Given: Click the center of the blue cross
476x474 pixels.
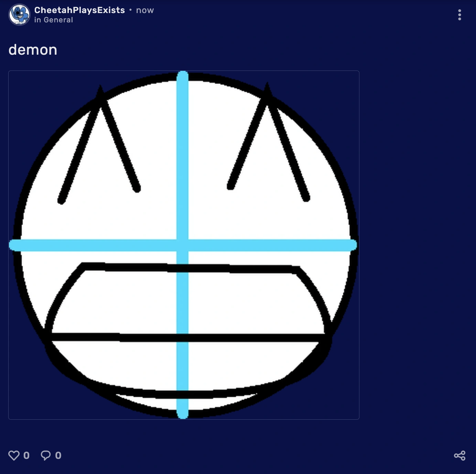Looking at the screenshot, I should click(x=182, y=245).
